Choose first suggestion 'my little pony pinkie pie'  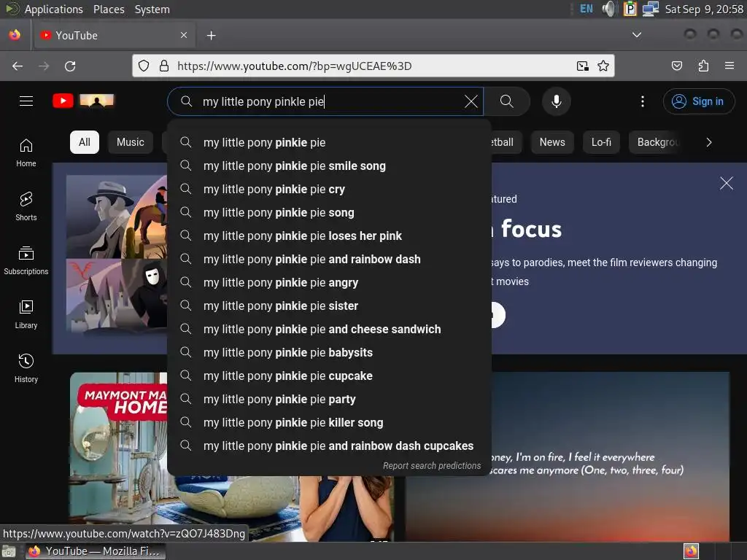click(x=329, y=142)
